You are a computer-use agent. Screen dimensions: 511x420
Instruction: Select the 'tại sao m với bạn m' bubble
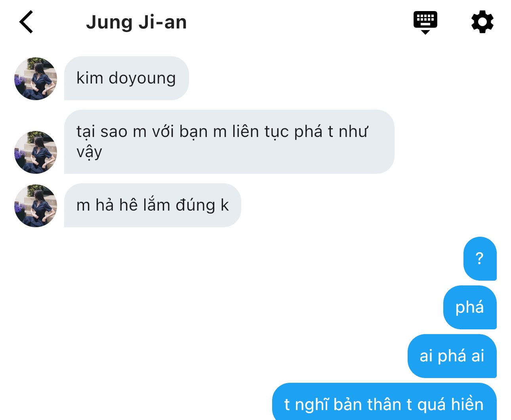click(x=229, y=142)
